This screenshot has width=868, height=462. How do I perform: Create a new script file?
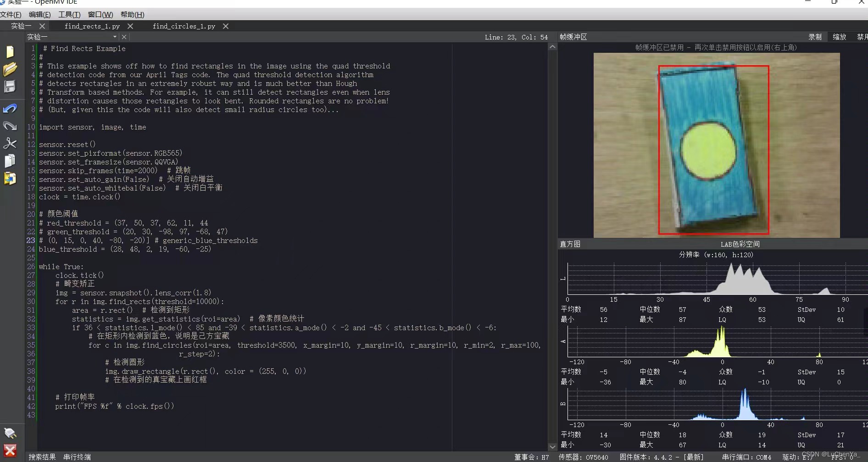pos(10,51)
